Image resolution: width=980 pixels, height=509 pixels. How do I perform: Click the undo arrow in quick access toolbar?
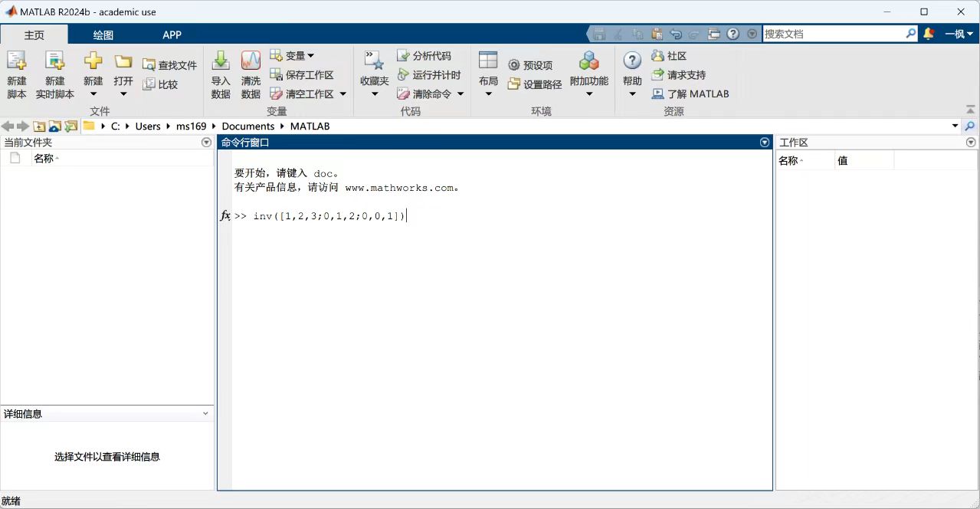[x=676, y=34]
